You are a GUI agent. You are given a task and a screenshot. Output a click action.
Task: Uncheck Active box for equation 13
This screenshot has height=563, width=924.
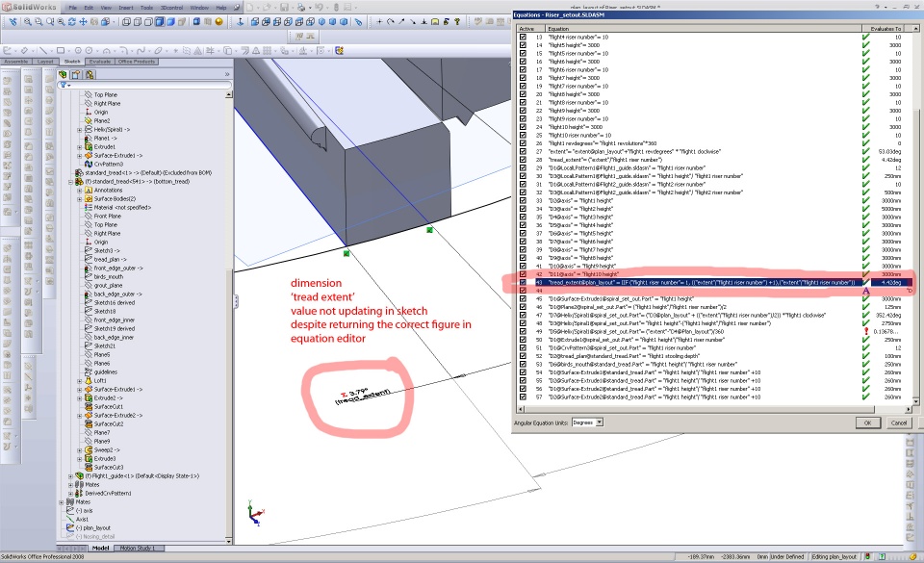(523, 38)
